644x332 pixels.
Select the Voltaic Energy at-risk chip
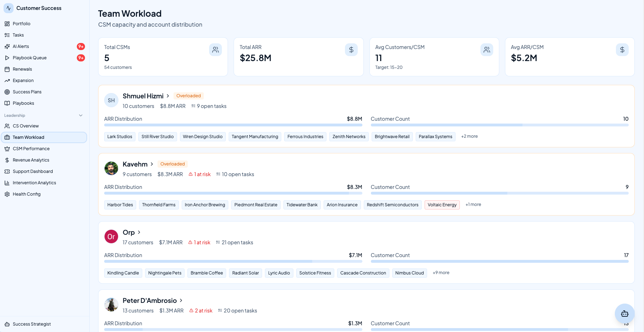442,205
